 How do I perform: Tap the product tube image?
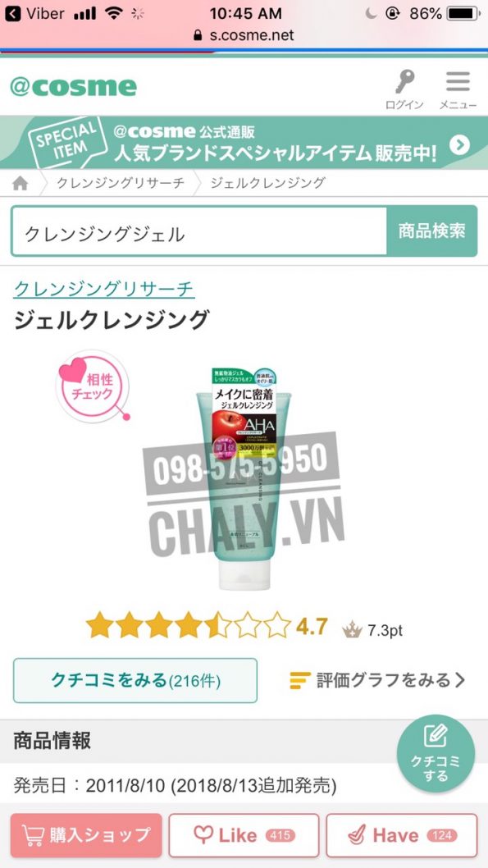tap(244, 479)
